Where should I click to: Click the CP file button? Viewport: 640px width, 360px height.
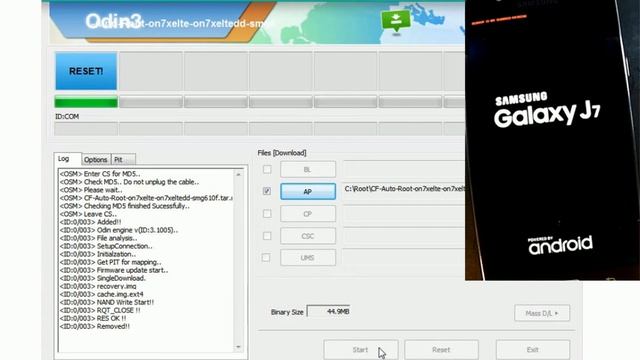click(308, 214)
